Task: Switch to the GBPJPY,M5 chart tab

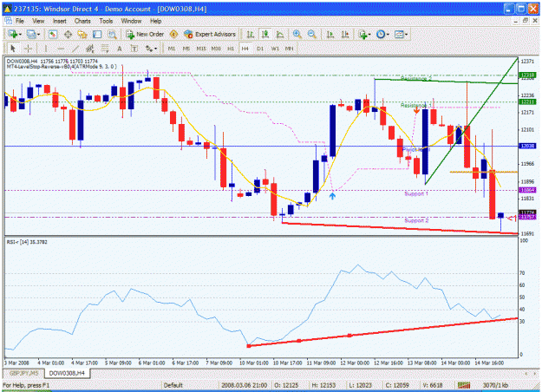Action: (24, 373)
